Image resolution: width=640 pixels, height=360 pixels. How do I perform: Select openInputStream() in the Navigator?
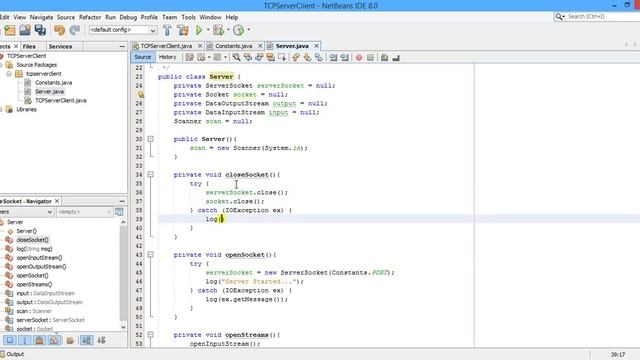[x=39, y=258]
